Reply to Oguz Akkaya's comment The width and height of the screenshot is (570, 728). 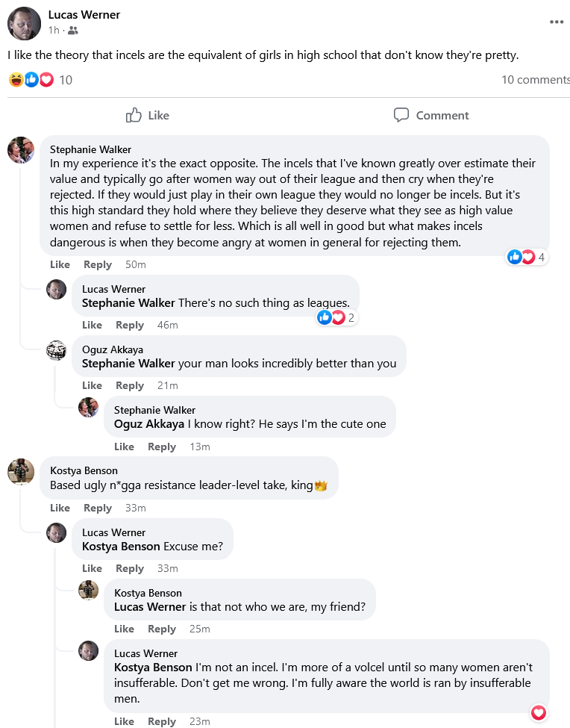click(130, 385)
